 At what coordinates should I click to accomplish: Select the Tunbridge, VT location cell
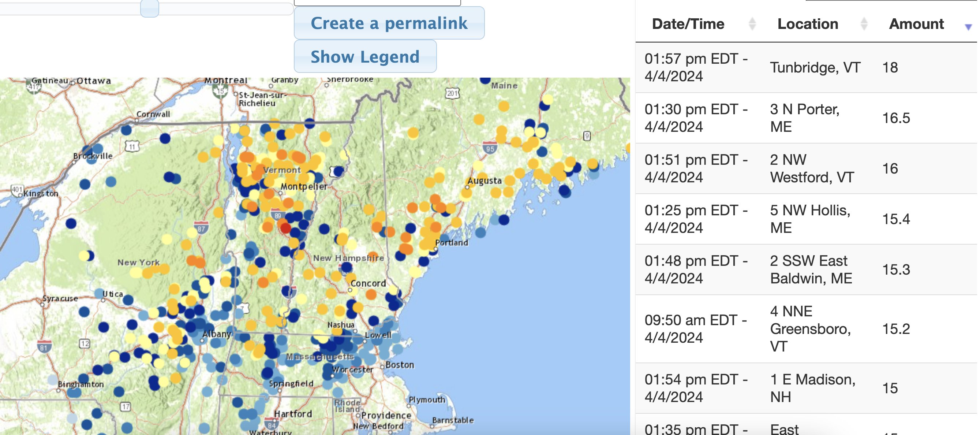point(815,68)
